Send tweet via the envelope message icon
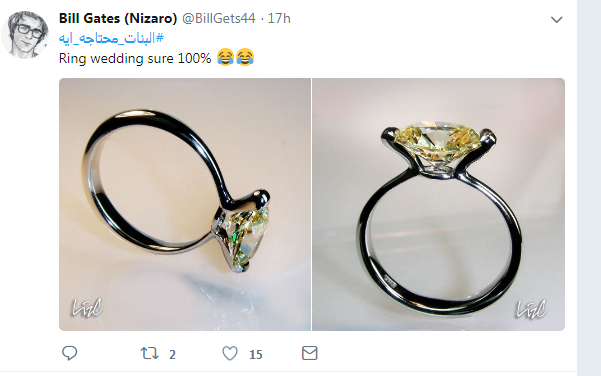Viewport: 601px width, 376px height. [310, 353]
